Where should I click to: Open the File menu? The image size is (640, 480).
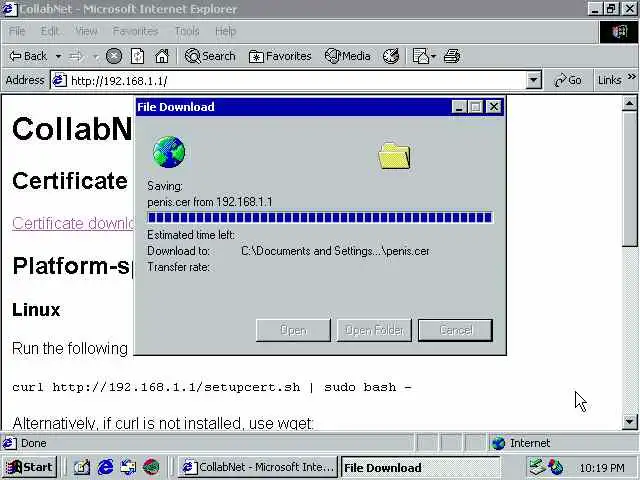click(17, 31)
